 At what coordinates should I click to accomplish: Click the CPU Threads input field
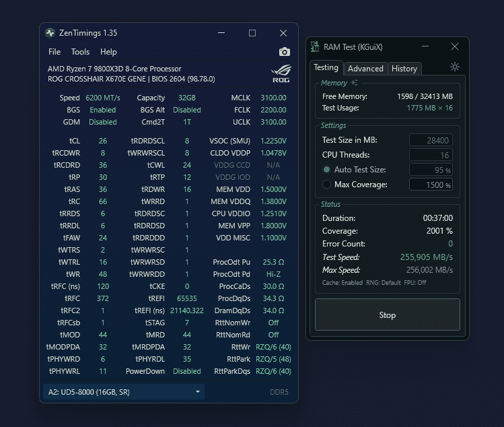click(x=431, y=155)
